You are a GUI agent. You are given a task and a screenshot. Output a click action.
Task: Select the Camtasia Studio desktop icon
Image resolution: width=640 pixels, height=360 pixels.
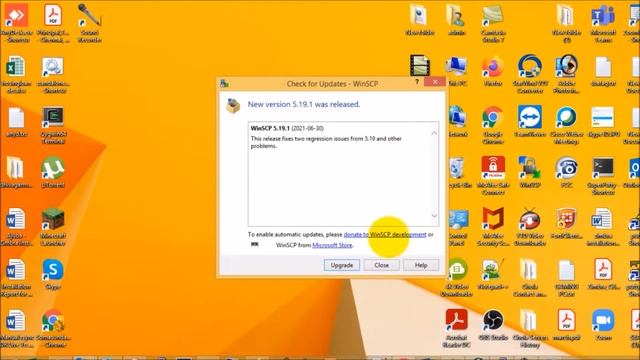pos(493,24)
